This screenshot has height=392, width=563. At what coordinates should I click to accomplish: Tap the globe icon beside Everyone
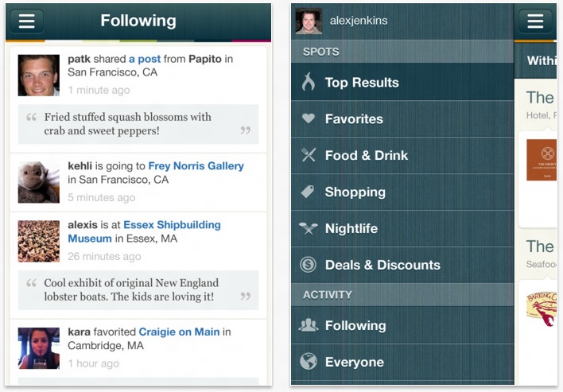pos(309,362)
